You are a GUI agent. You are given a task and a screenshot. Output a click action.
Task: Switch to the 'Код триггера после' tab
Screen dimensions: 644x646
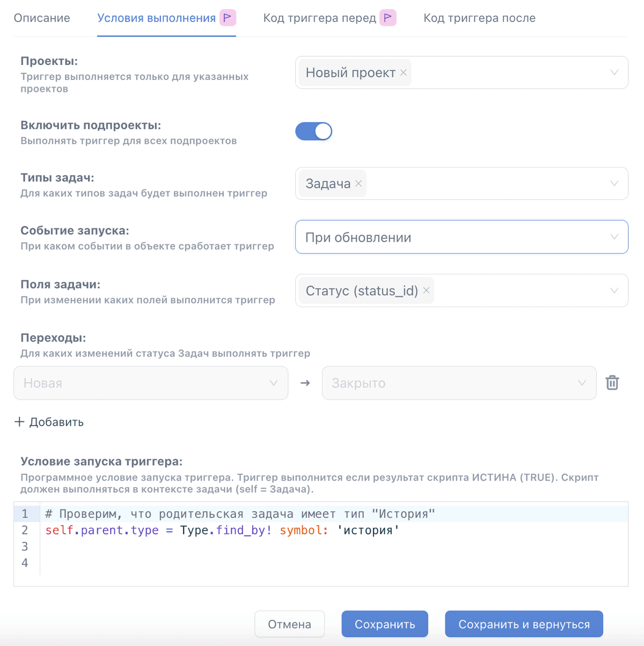pyautogui.click(x=479, y=18)
